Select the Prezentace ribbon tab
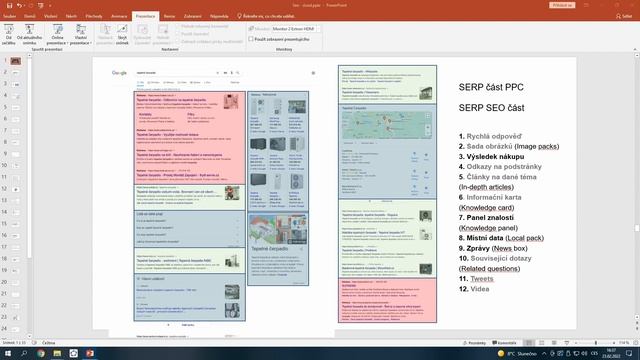Screen dimensions: 640x360 (x=145, y=16)
